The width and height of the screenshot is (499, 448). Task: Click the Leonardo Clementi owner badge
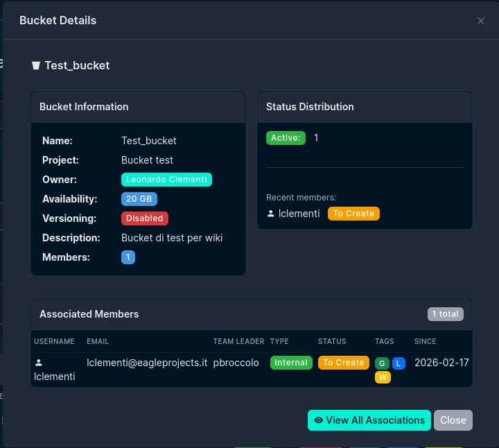pyautogui.click(x=166, y=180)
